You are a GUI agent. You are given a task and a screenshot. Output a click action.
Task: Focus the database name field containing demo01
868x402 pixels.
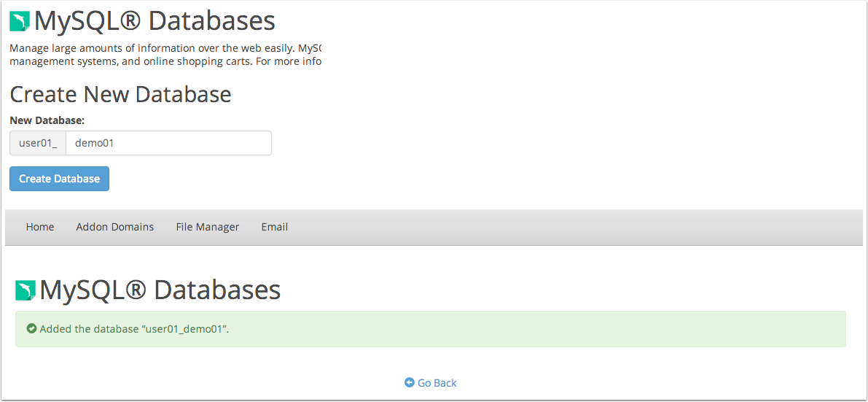169,143
